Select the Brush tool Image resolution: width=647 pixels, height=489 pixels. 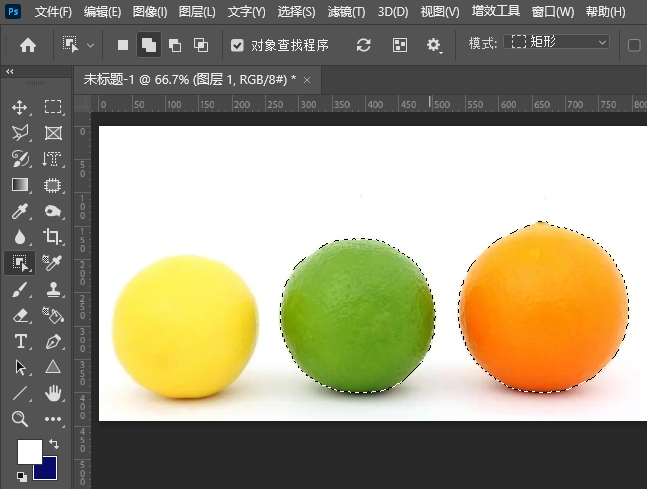[x=20, y=289]
